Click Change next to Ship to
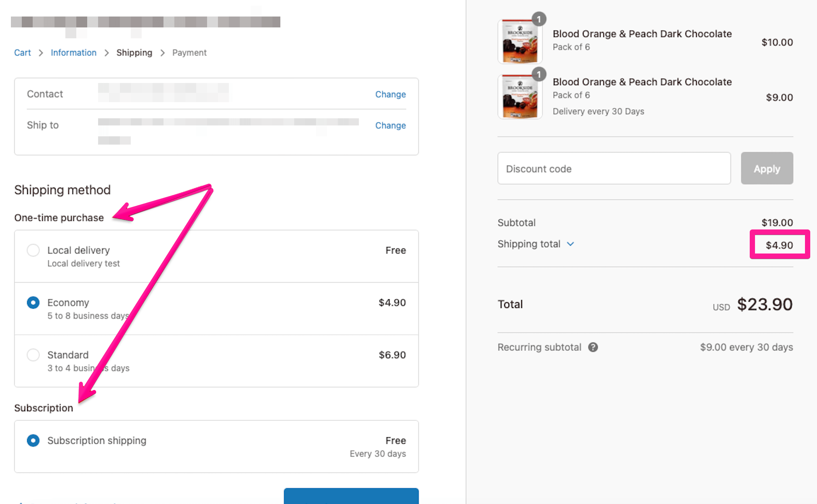 click(x=390, y=125)
